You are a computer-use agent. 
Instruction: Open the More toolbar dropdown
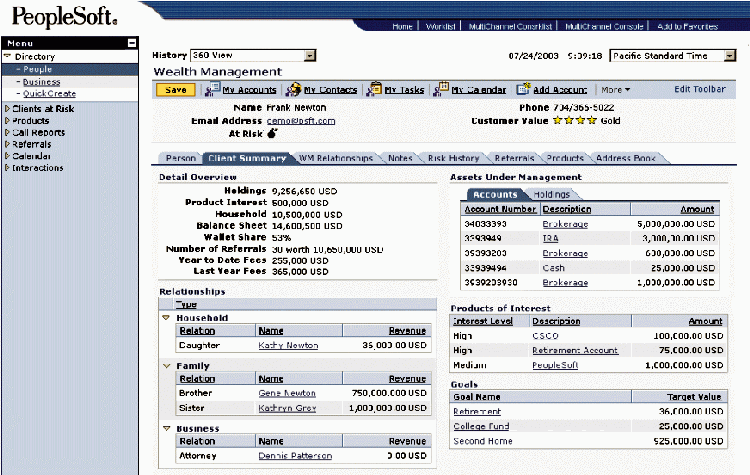[x=616, y=90]
